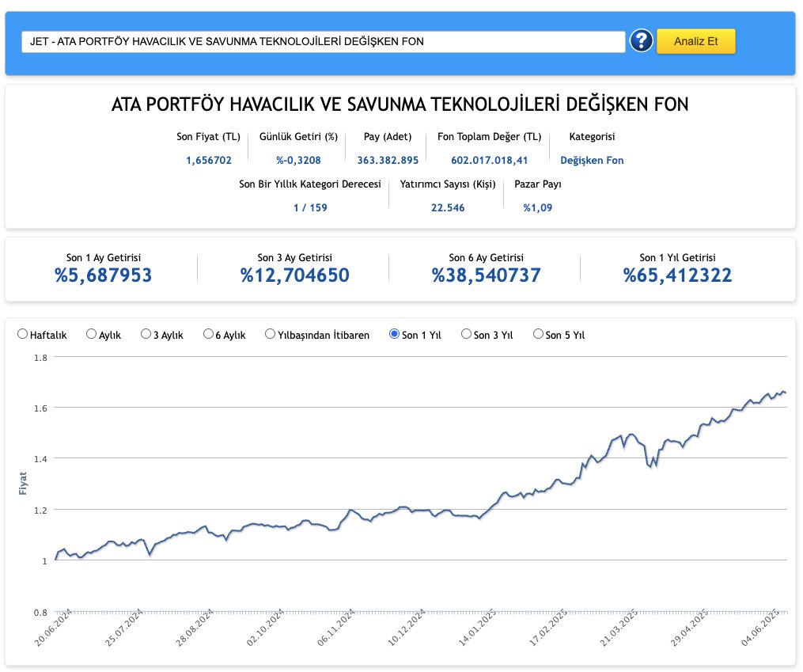Select the Aylık period radio button
Viewport: 803px width, 672px height.
pos(91,334)
